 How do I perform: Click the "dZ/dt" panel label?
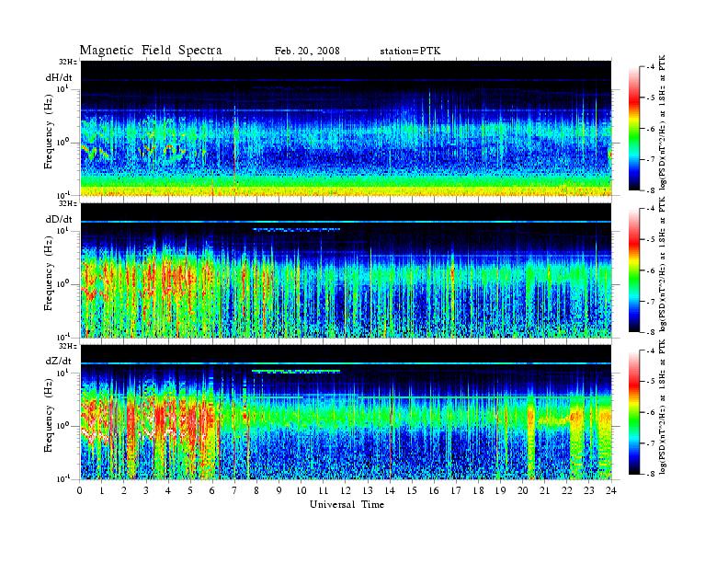point(59,361)
